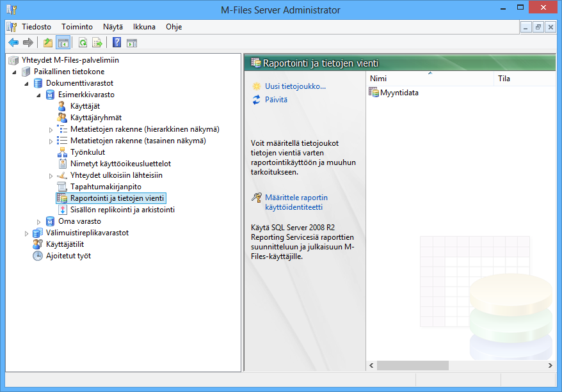
Task: Open the Ohje menu
Action: [174, 27]
